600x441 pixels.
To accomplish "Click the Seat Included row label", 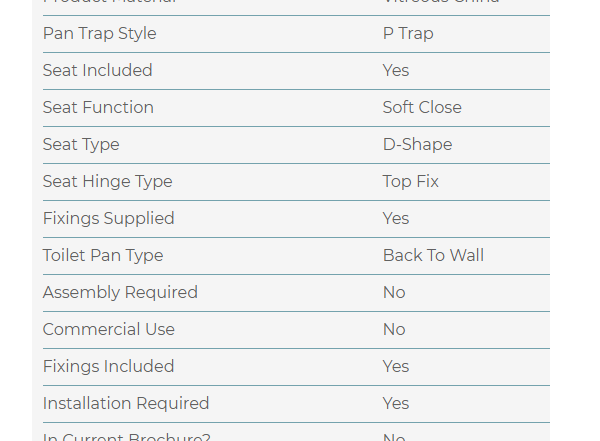I will [x=97, y=71].
